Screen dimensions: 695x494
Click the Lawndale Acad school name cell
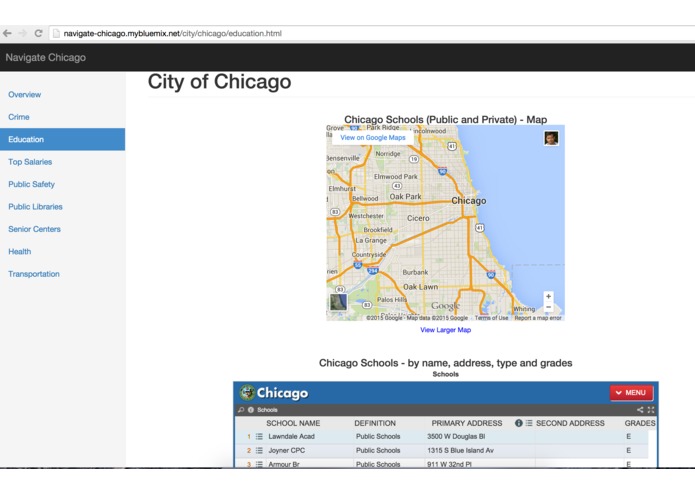click(292, 436)
